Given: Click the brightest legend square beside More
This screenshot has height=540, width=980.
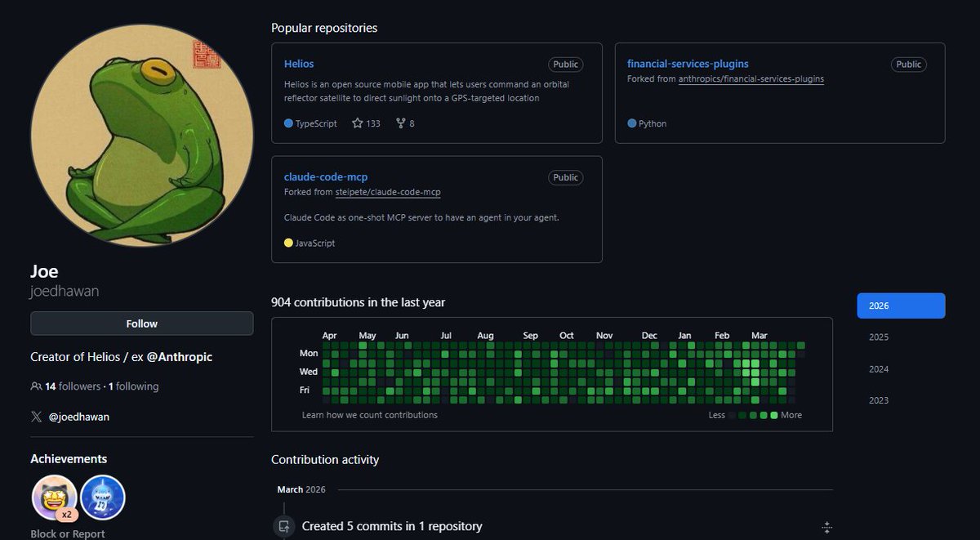Looking at the screenshot, I should [x=774, y=415].
